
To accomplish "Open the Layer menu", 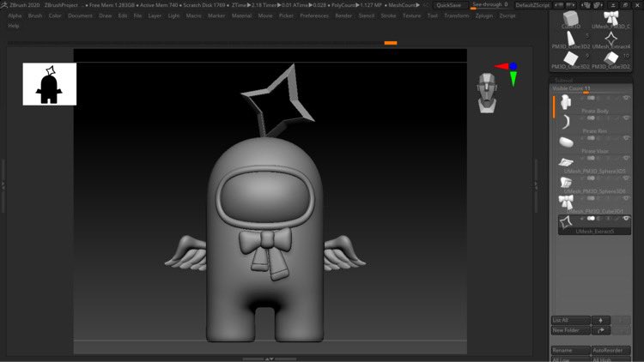I will click(x=155, y=15).
